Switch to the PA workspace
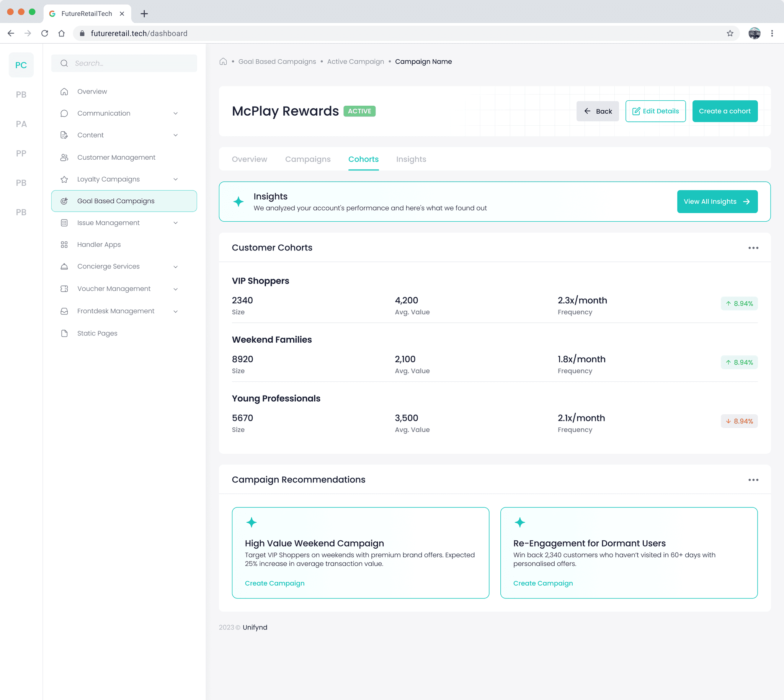 (x=21, y=124)
